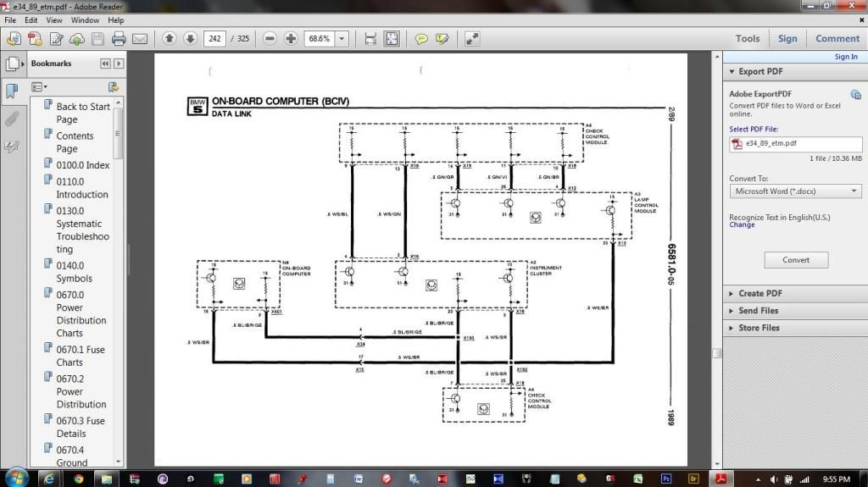
Task: Click the Bookmarks panel right arrow button
Action: point(119,64)
